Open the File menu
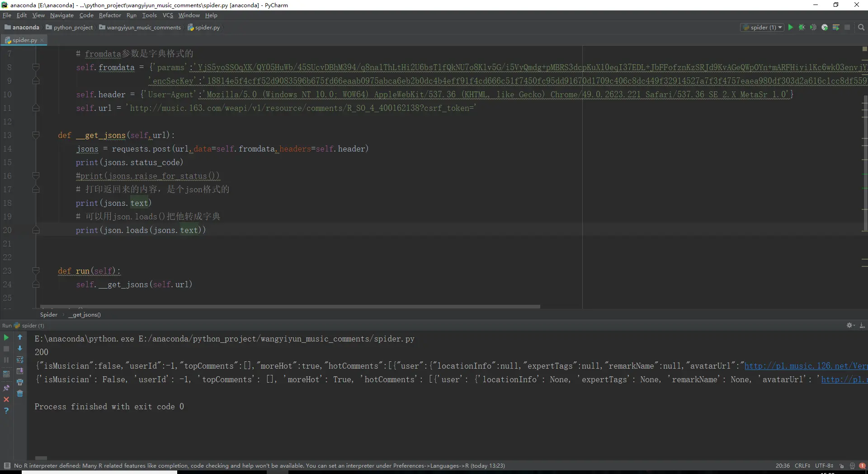The width and height of the screenshot is (868, 474). pos(7,15)
